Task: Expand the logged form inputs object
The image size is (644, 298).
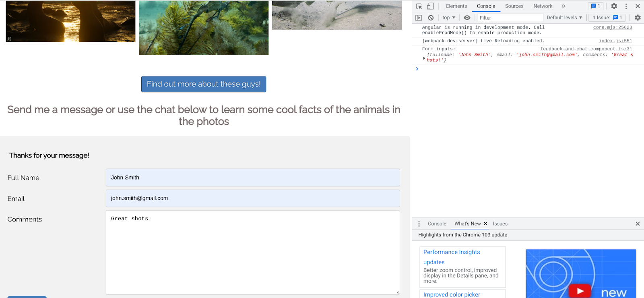Action: pos(424,58)
